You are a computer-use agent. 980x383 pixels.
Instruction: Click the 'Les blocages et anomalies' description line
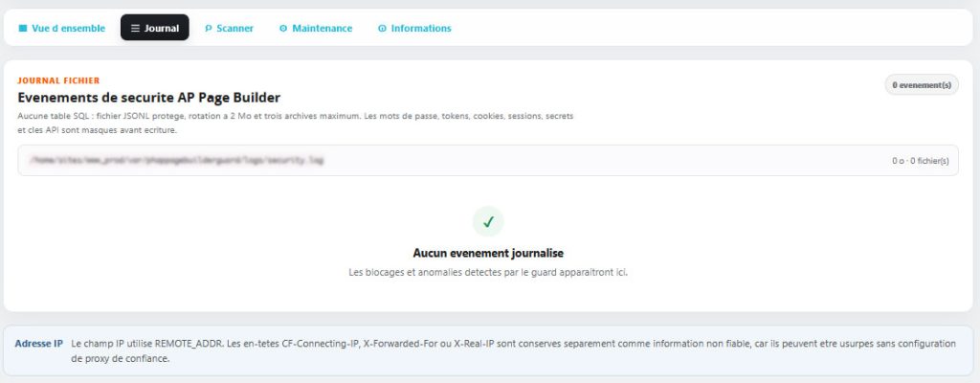click(488, 273)
